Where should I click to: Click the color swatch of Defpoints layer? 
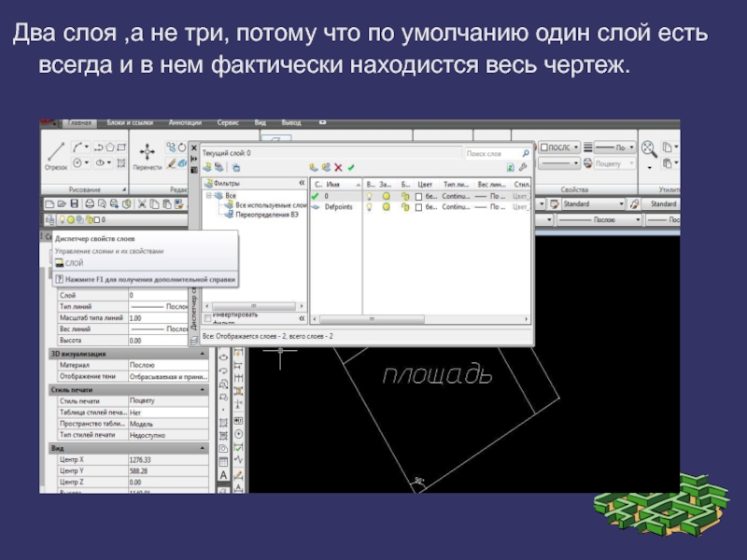[x=418, y=207]
